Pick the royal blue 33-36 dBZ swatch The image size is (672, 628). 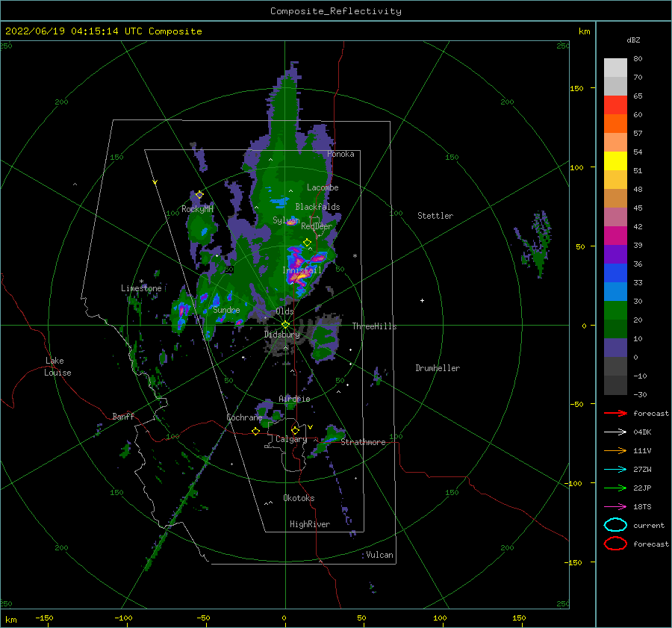[x=615, y=273]
